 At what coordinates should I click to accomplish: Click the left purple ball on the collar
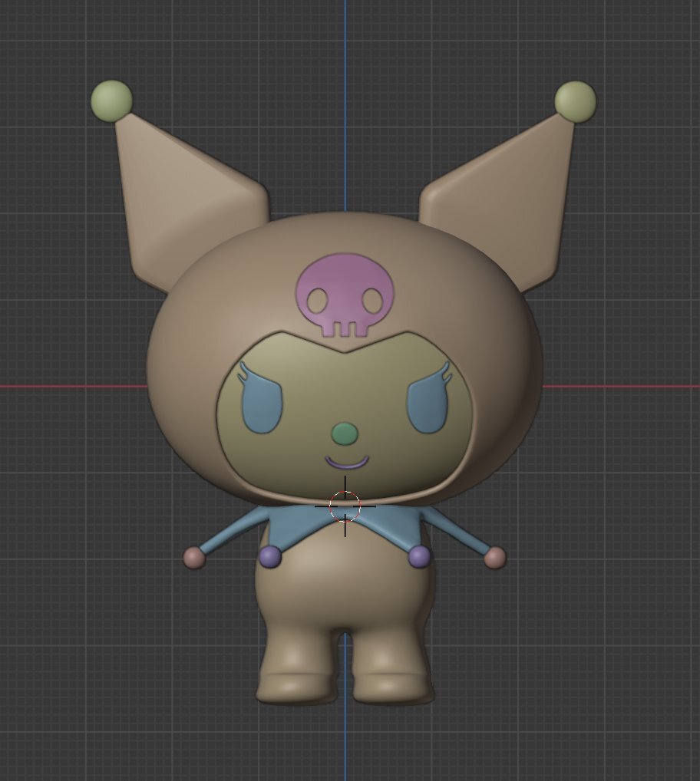270,557
